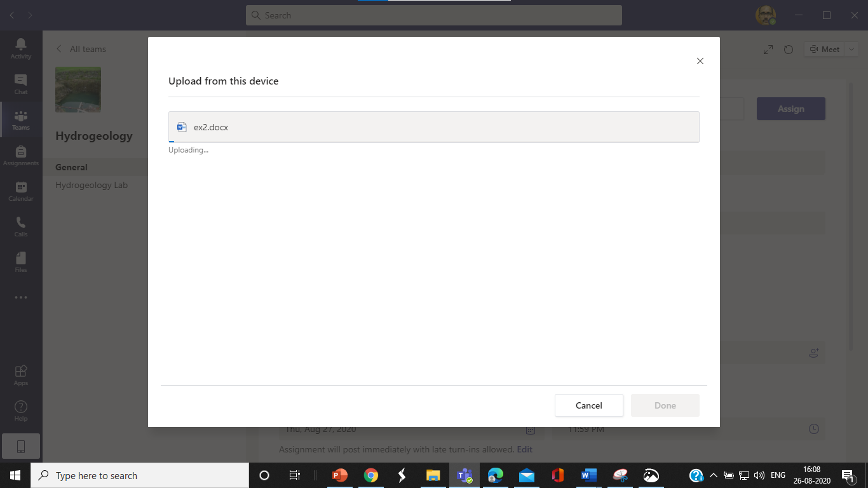Open Help in the Teams sidebar

tap(21, 410)
